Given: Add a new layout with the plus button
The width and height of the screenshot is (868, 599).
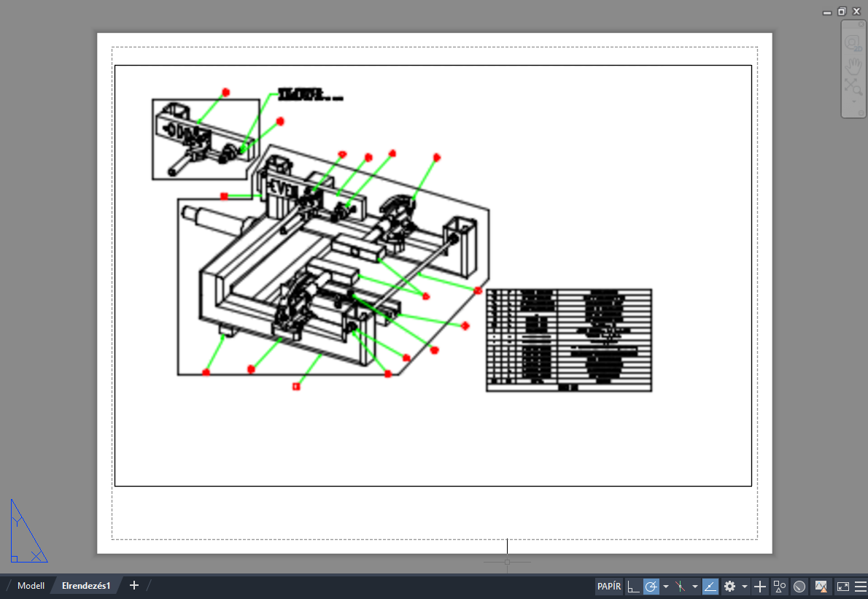Looking at the screenshot, I should pos(134,585).
